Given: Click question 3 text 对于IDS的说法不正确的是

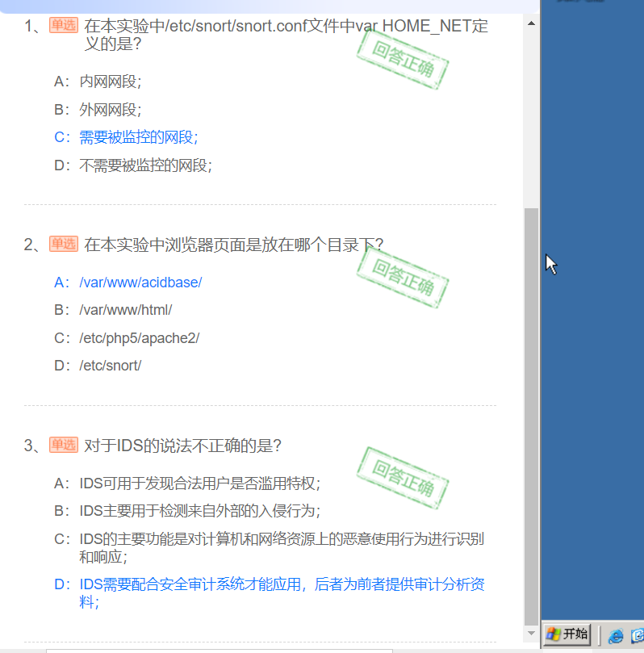Looking at the screenshot, I should pos(182,446).
